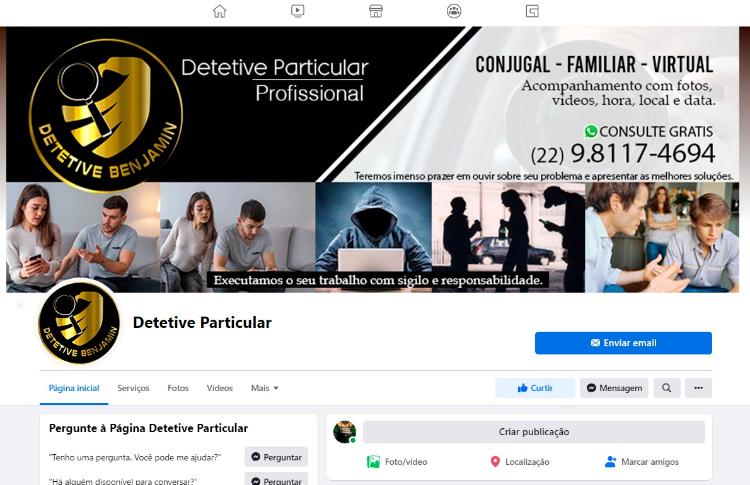
Task: Switch to the Vídeos tab
Action: point(220,388)
